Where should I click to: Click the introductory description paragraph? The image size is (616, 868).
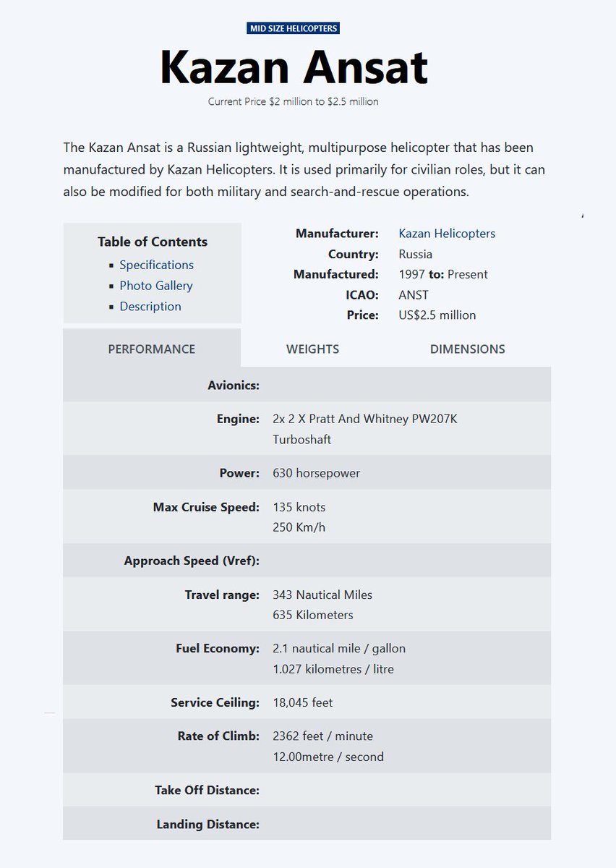pyautogui.click(x=304, y=170)
